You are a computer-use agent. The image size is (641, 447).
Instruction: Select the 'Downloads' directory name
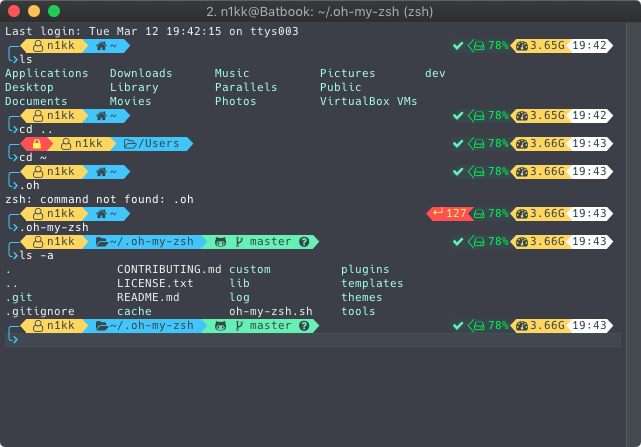(141, 73)
